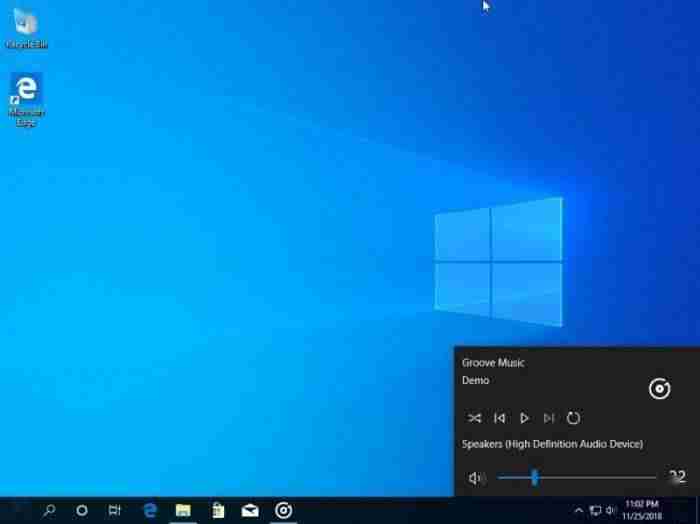Open Microsoft Store from the taskbar
The width and height of the screenshot is (700, 524).
(218, 510)
